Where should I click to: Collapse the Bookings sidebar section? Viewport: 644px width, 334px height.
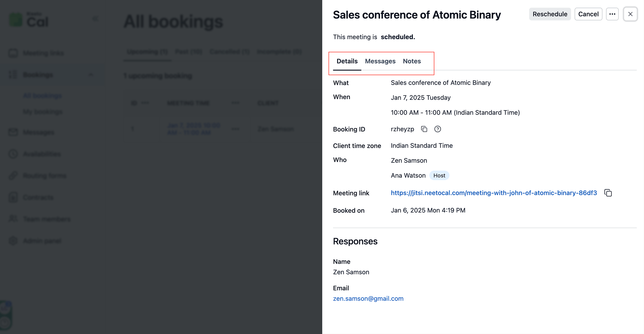[91, 75]
